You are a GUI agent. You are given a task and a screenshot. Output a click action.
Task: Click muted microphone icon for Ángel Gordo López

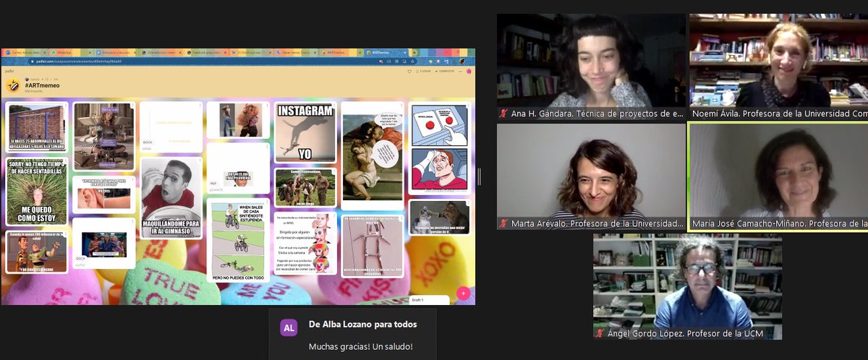600,333
